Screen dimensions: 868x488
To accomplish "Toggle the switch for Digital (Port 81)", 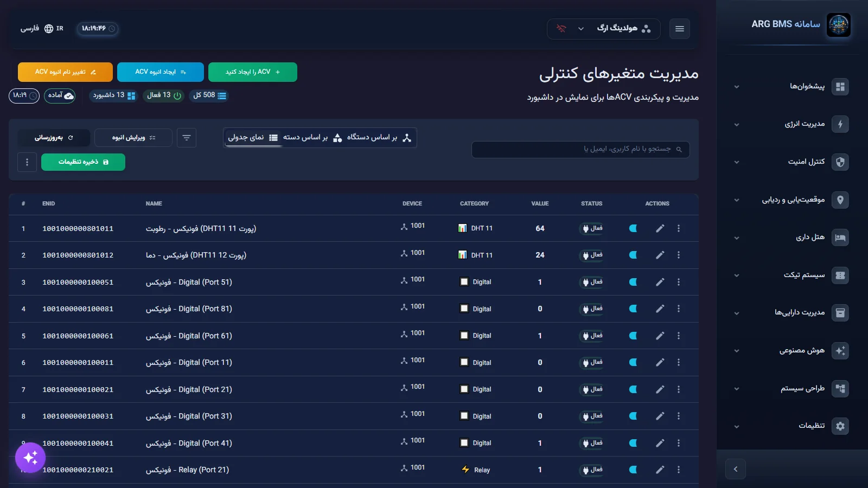I will click(x=633, y=309).
